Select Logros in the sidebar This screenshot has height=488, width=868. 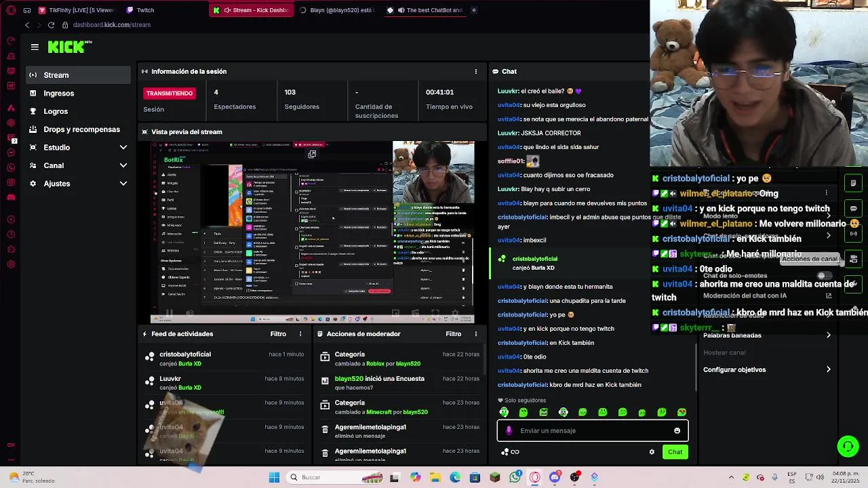[78, 111]
